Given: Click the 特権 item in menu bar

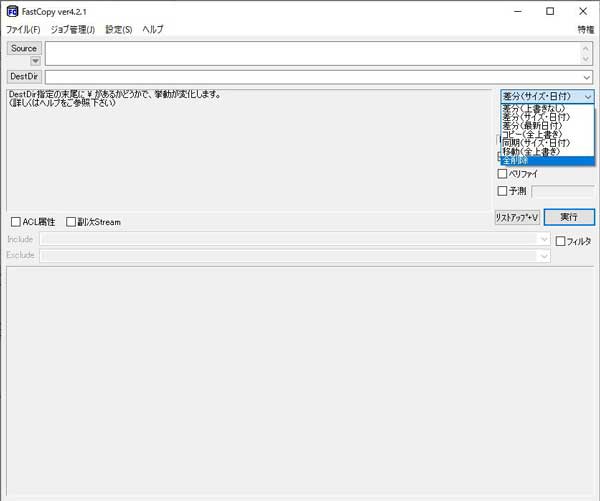Looking at the screenshot, I should tap(585, 29).
